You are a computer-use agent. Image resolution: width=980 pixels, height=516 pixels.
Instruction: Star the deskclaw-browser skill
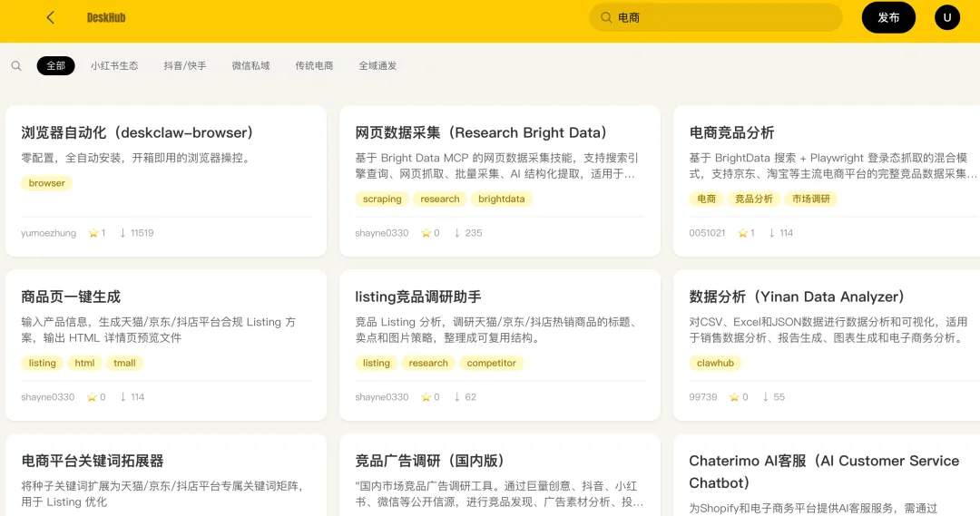[x=93, y=233]
